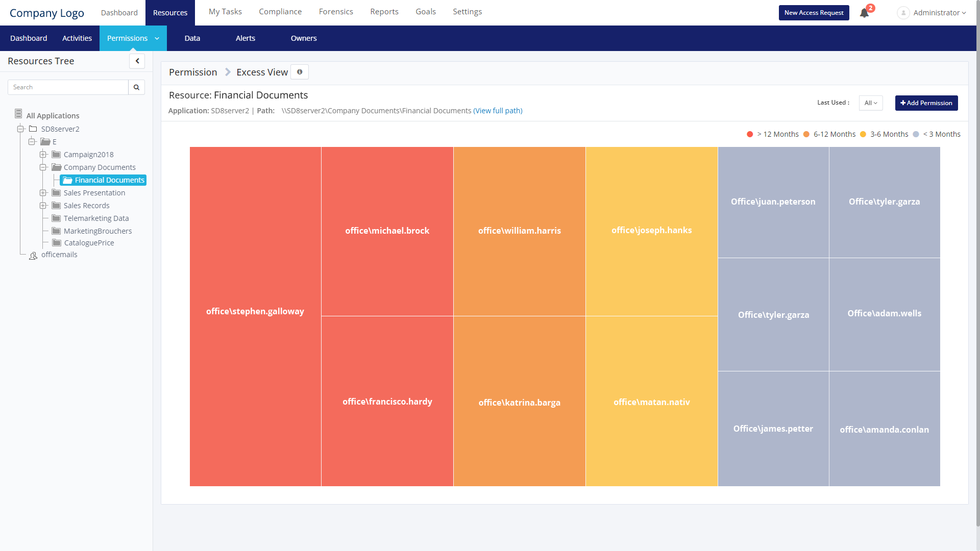The width and height of the screenshot is (980, 551).
Task: Toggle the > 12 Months legend item
Action: pos(773,134)
